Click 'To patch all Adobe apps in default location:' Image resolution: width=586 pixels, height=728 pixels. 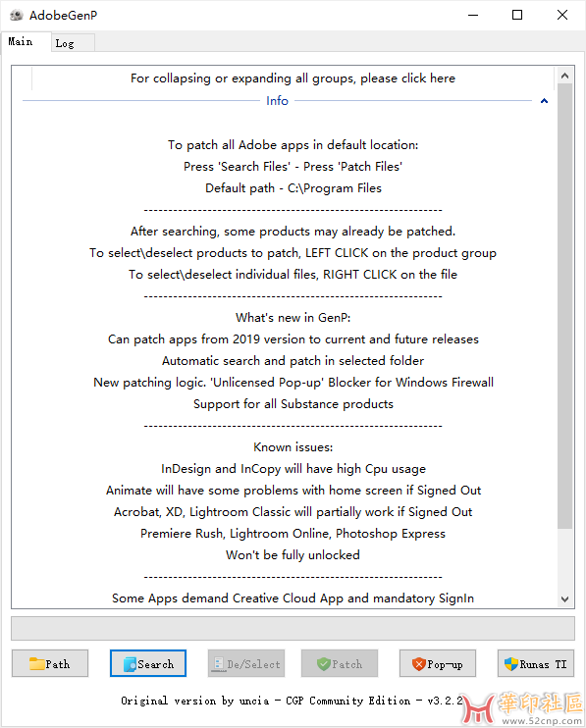pyautogui.click(x=293, y=145)
